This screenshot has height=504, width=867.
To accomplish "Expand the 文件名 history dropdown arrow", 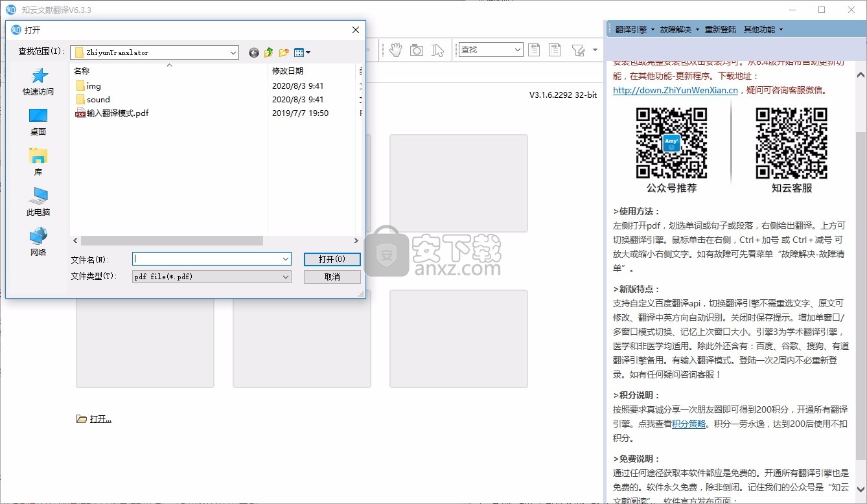I will coord(286,258).
